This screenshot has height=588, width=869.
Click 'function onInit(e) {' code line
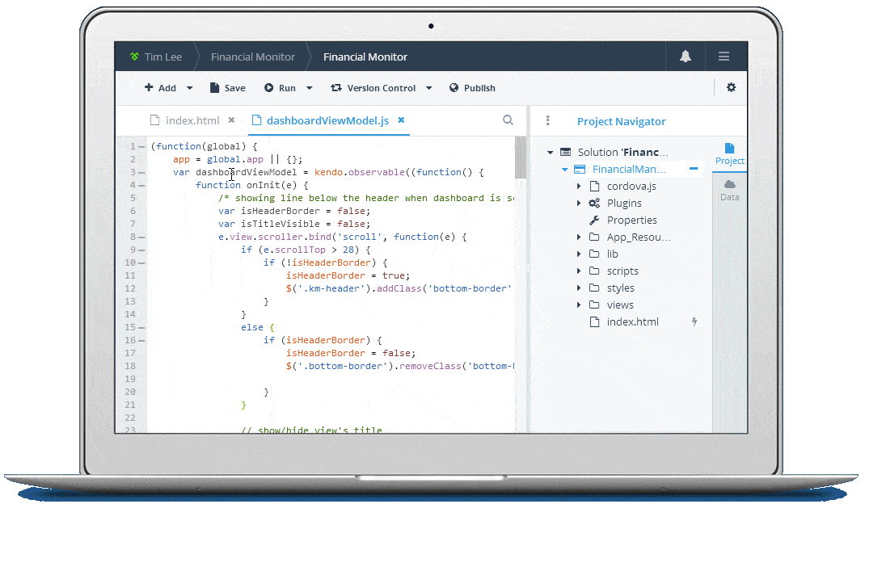[251, 186]
